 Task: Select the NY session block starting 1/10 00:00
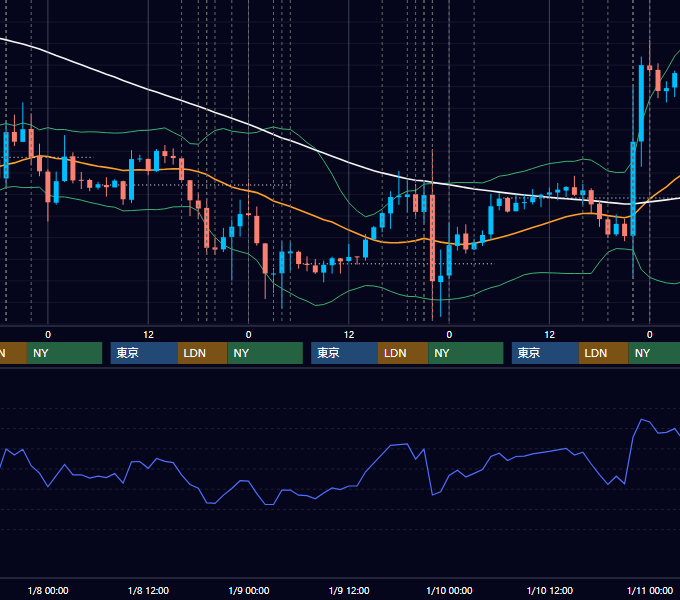pos(466,353)
